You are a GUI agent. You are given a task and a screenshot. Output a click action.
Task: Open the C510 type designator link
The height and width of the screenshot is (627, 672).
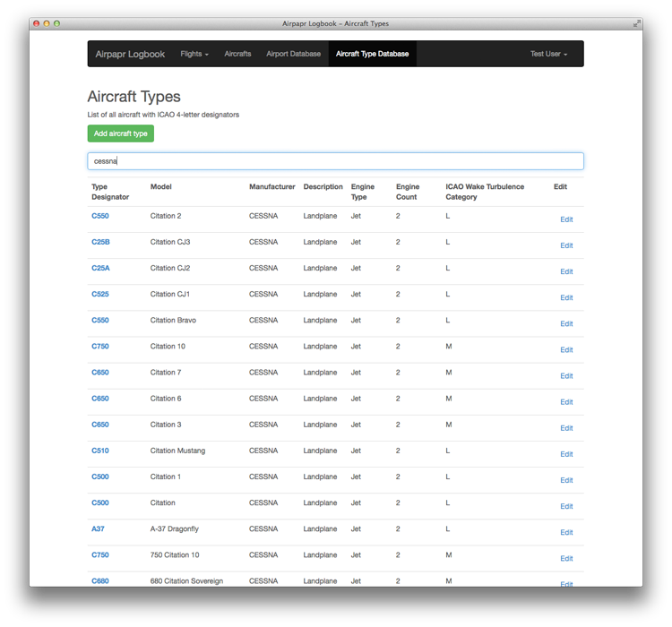pos(99,451)
